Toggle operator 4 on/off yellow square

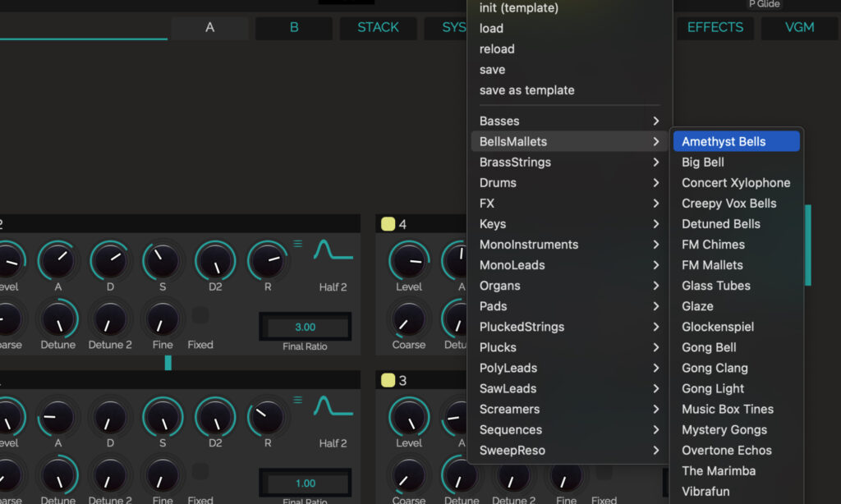[x=388, y=223]
